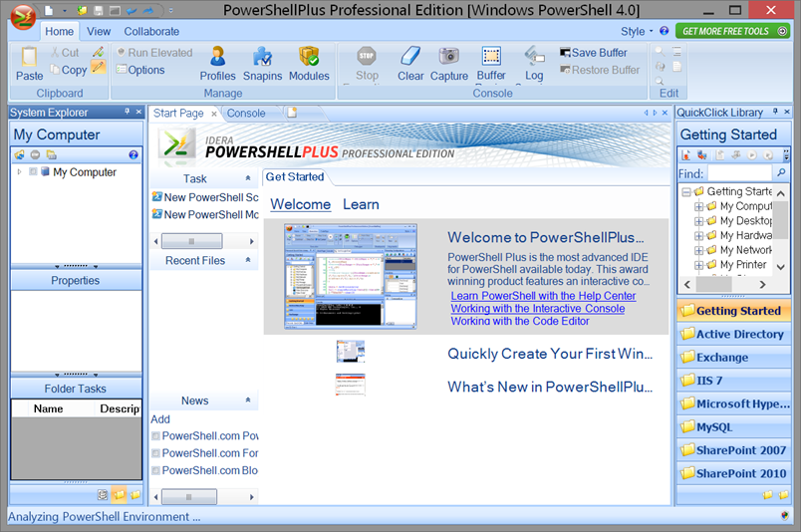Click the Find input field
801x532 pixels.
click(x=739, y=173)
